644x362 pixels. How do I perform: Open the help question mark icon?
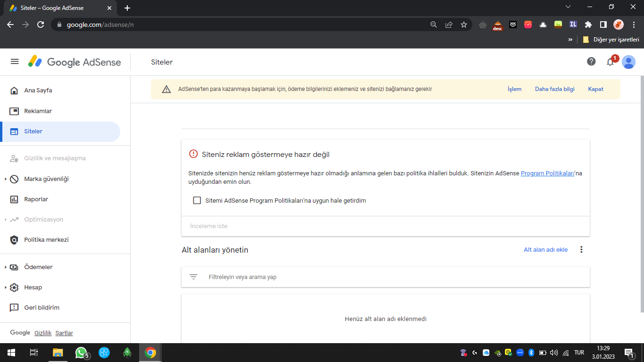tap(591, 62)
